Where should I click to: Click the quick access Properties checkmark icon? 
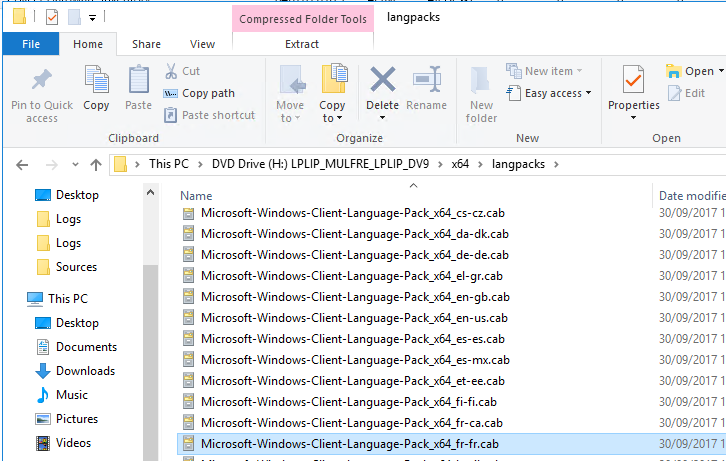coord(52,18)
